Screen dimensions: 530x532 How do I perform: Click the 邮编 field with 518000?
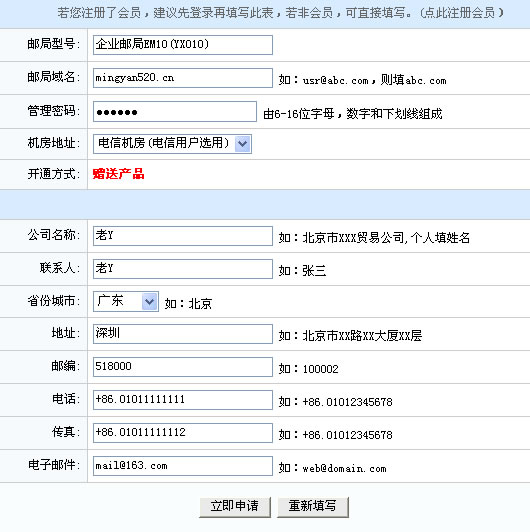pos(183,367)
